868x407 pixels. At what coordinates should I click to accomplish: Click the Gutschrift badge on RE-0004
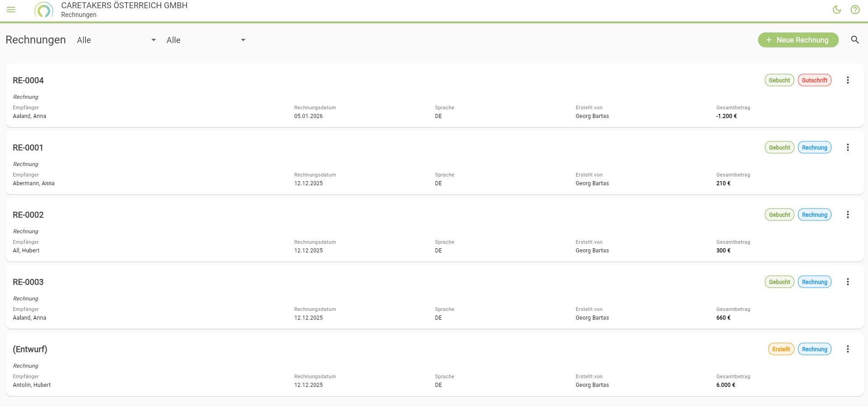tap(815, 80)
